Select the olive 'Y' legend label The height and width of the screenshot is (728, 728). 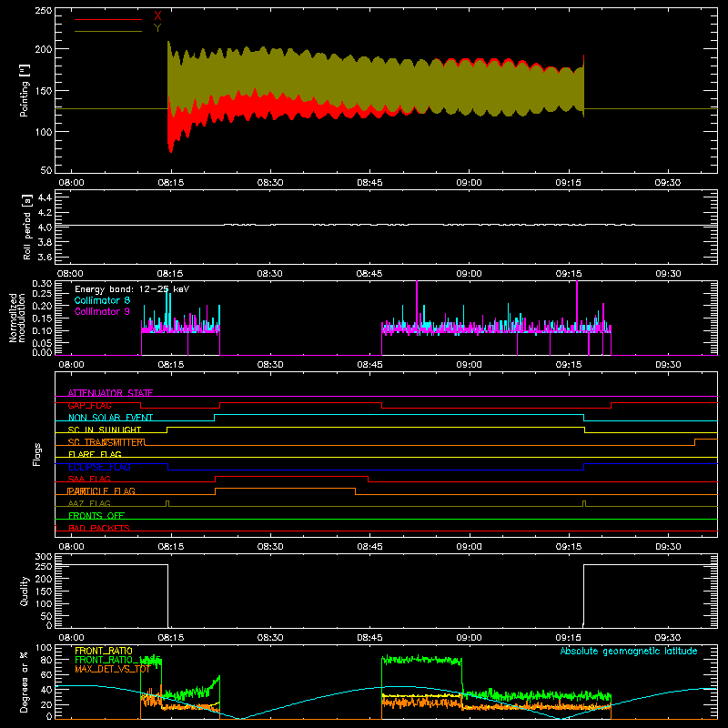[157, 28]
